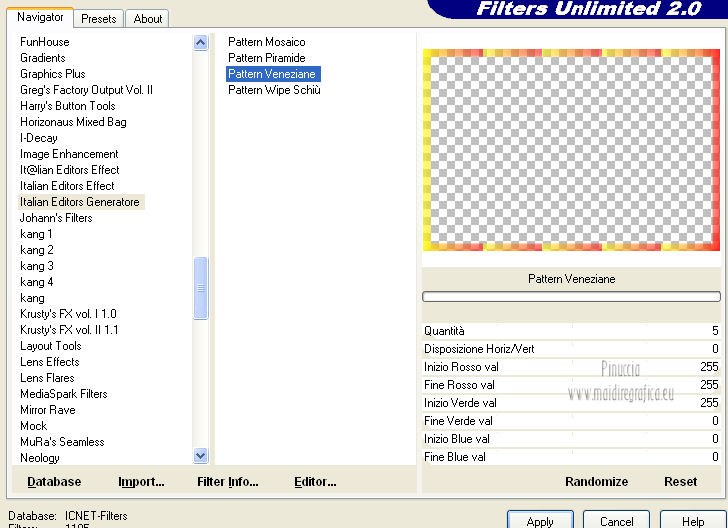This screenshot has height=528, width=728.
Task: Select kang 1 category
Action: point(36,234)
